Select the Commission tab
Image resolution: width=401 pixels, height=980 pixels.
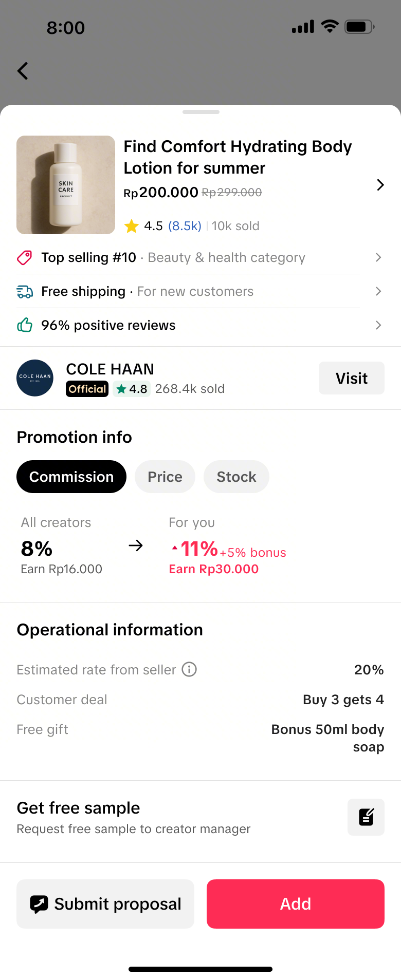pos(71,477)
